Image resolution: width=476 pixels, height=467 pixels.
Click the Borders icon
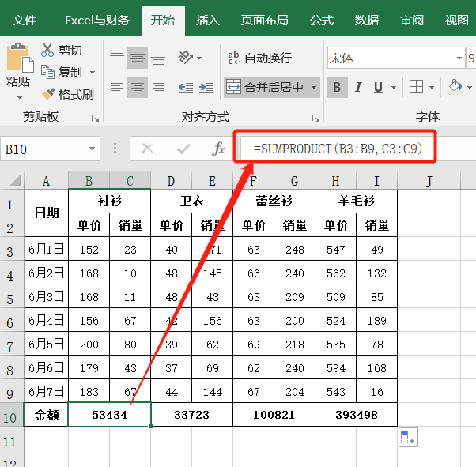[x=416, y=87]
